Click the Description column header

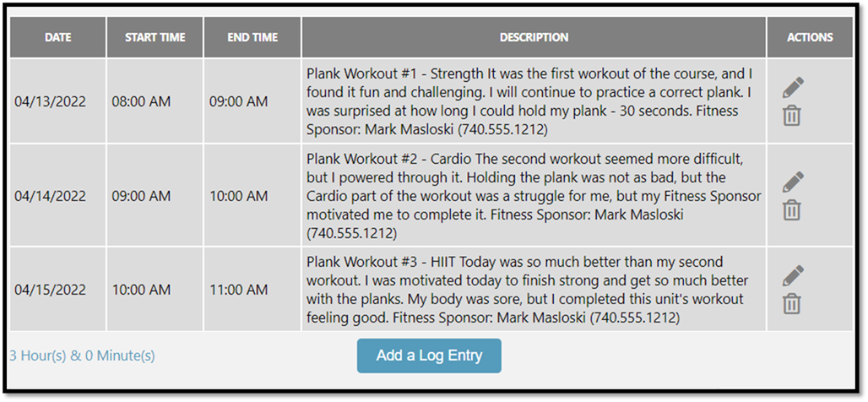click(534, 37)
